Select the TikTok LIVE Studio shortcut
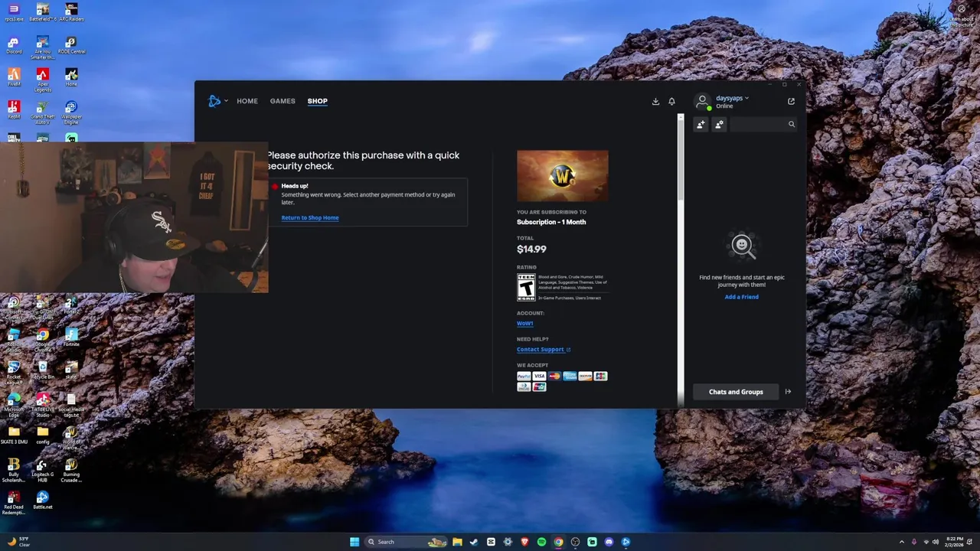 [x=42, y=405]
